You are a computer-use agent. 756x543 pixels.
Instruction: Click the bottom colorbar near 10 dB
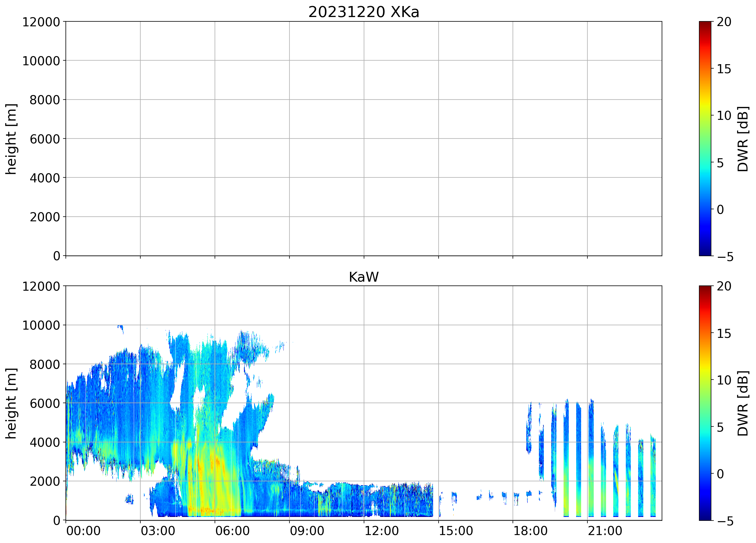coord(705,380)
